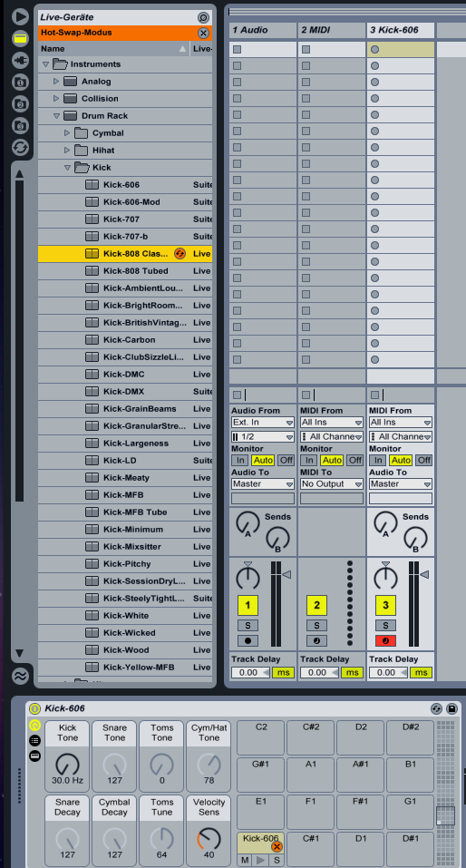Click the hot-swap icon on Kick-808 Classic

point(180,254)
